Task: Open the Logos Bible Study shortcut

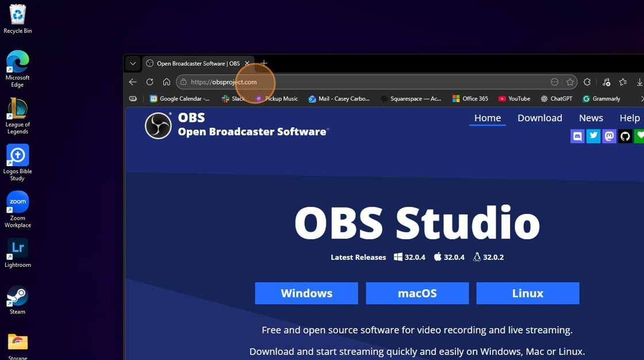Action: click(17, 163)
